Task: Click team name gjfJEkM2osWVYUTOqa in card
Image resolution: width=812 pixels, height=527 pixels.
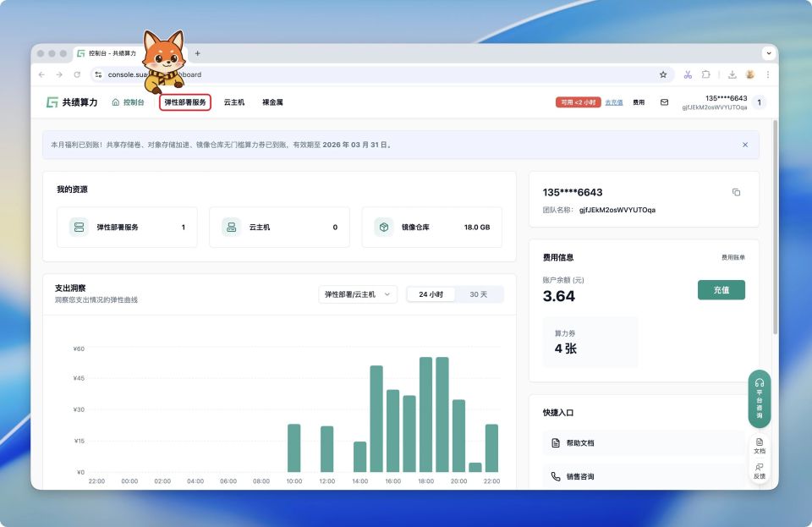Action: pyautogui.click(x=617, y=210)
